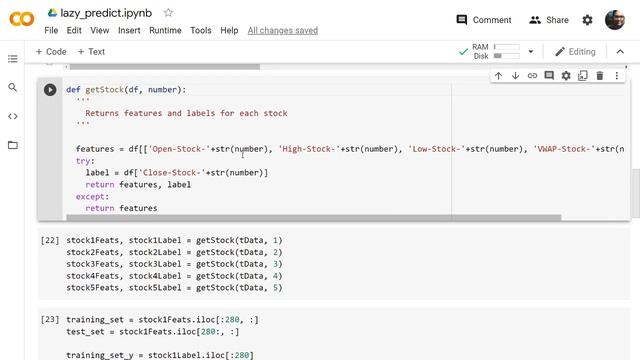Select cell [22] execution count
This screenshot has width=640, height=360.
click(50, 240)
